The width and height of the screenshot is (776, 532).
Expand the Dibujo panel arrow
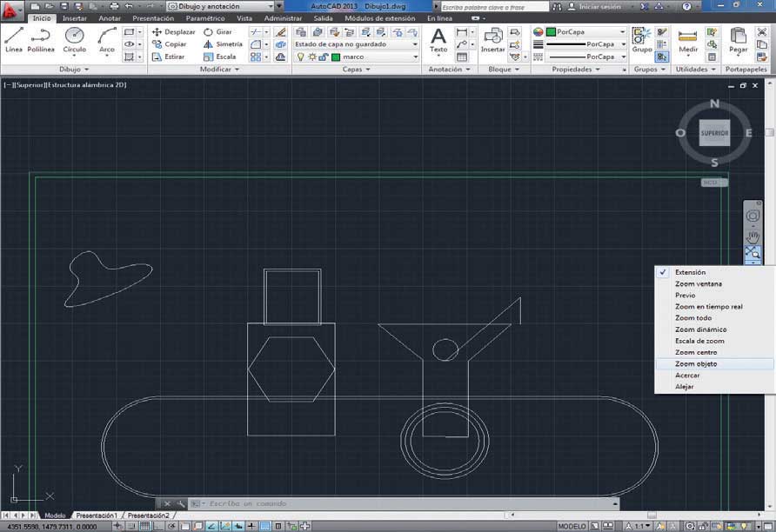click(x=87, y=70)
